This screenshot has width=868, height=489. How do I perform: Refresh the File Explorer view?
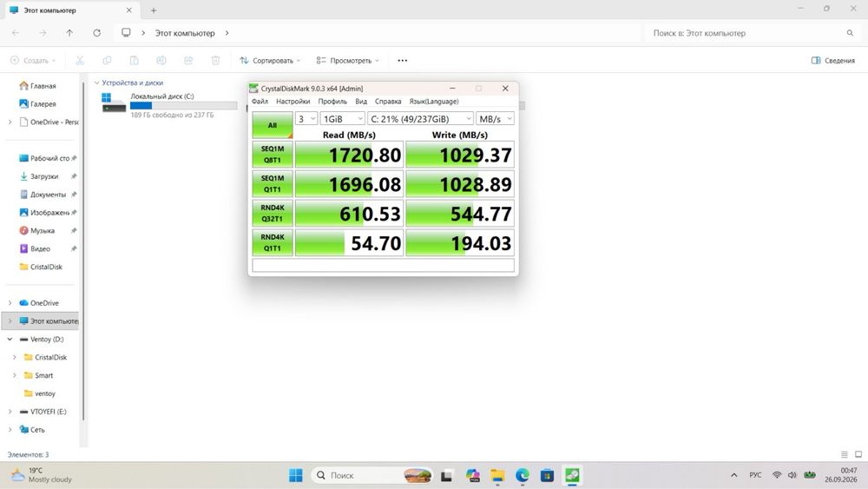point(97,33)
